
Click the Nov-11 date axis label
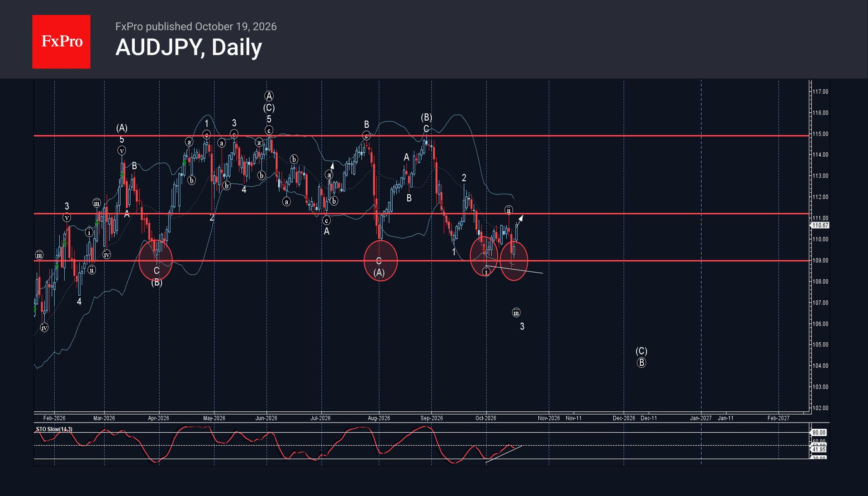click(574, 418)
